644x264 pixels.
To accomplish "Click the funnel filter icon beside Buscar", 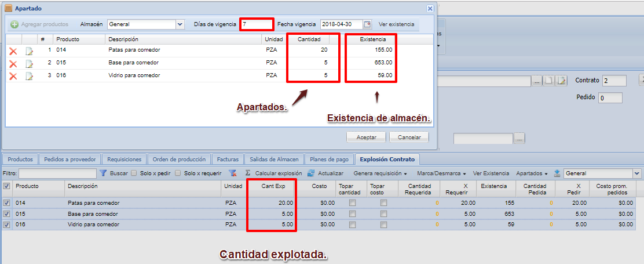I will pos(103,173).
